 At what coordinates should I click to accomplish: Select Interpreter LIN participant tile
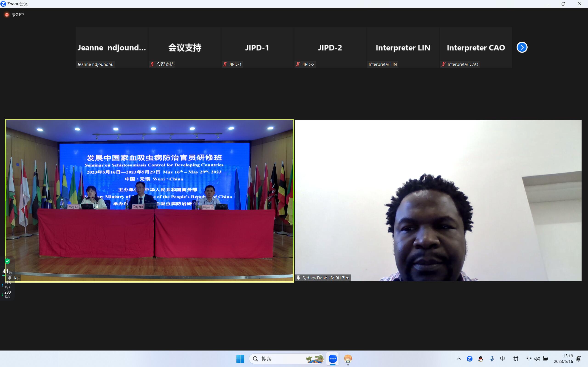point(403,47)
